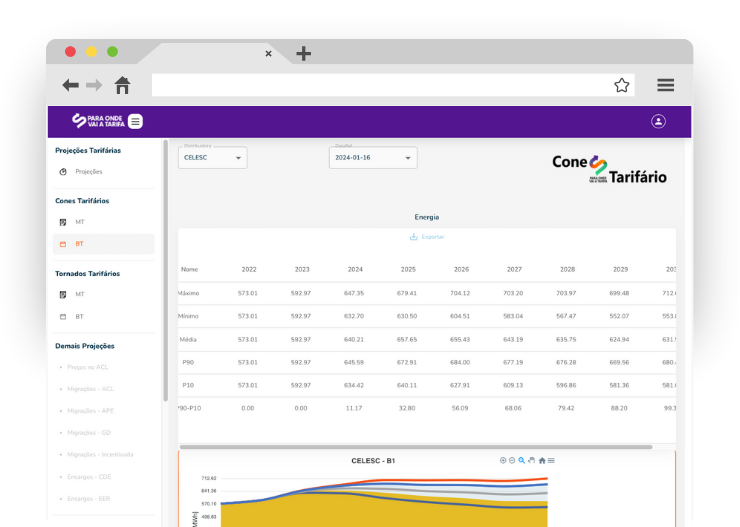This screenshot has width=740, height=527.
Task: Open the 2024-01-16 date dropdown
Action: point(373,158)
